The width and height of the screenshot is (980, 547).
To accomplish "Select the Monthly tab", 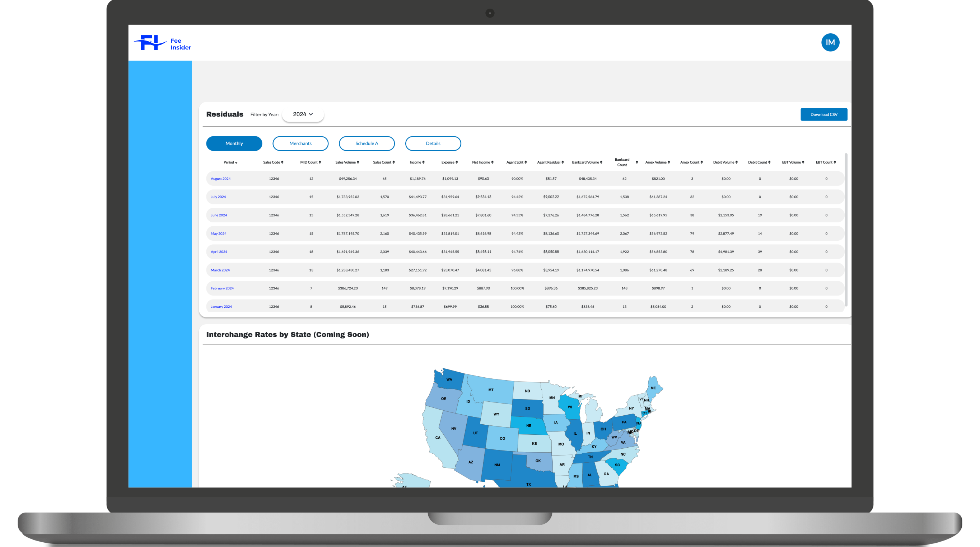I will coord(234,143).
